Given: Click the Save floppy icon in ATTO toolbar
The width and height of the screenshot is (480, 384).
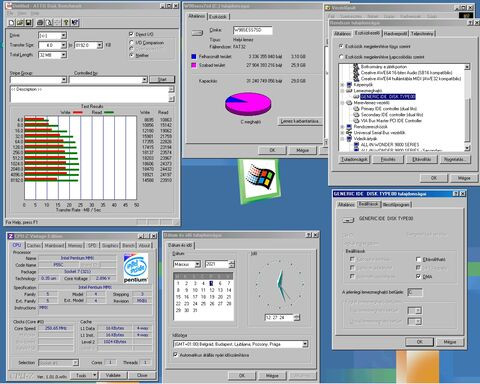Looking at the screenshot, I should [x=29, y=23].
